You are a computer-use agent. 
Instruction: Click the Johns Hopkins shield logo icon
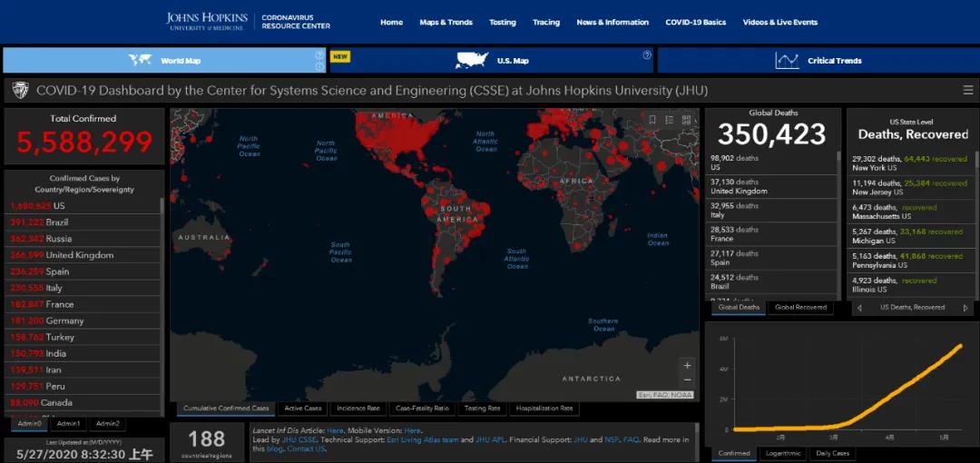coord(20,91)
